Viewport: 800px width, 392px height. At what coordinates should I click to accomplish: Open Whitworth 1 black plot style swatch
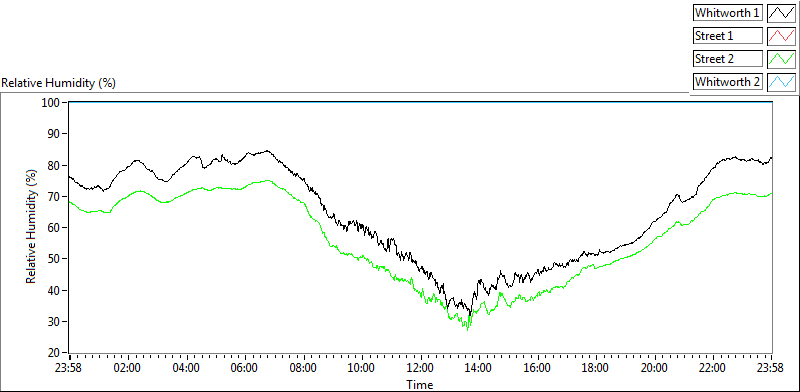pos(782,13)
